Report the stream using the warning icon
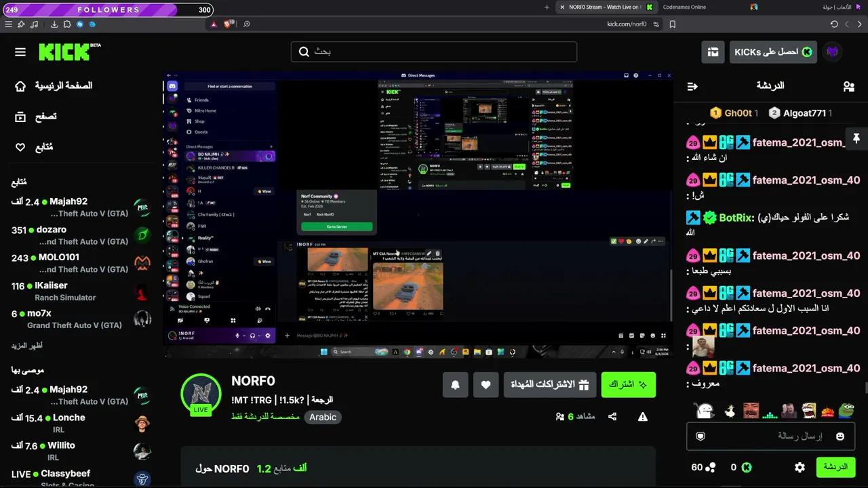The height and width of the screenshot is (488, 868). point(643,417)
